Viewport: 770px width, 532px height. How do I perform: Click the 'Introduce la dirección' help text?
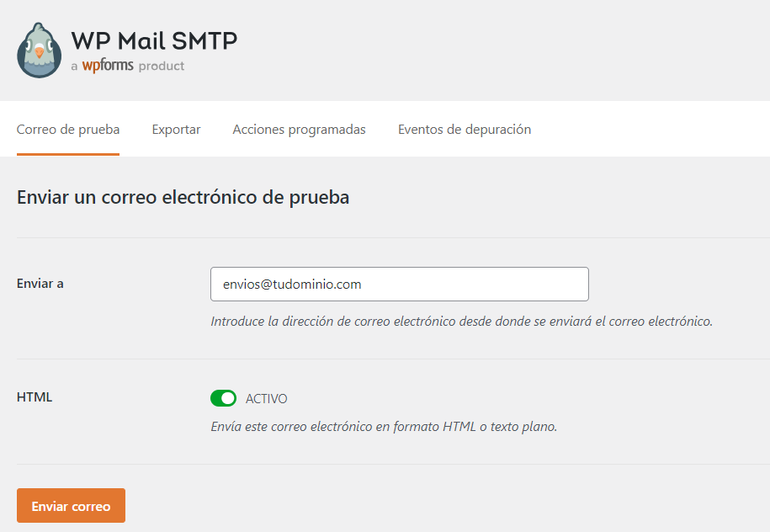coord(462,322)
